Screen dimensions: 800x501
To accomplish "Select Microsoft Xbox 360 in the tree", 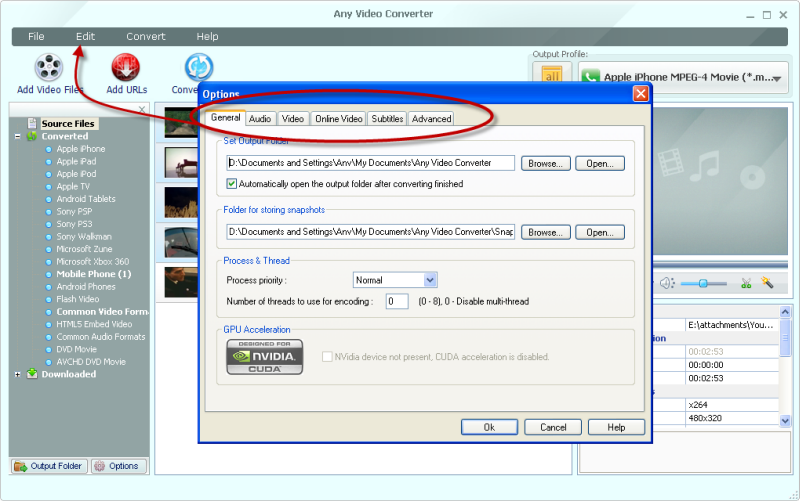I will pyautogui.click(x=92, y=261).
